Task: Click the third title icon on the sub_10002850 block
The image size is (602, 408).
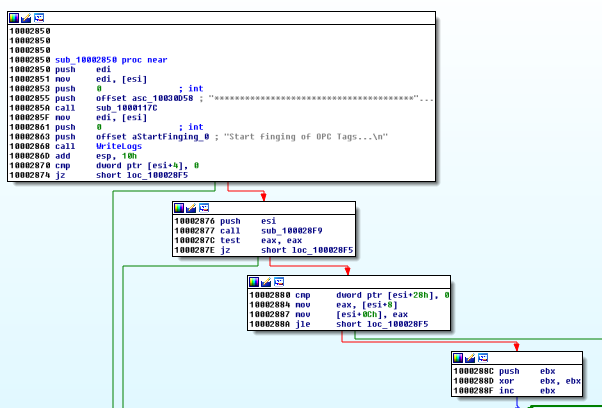Action: coord(37,18)
